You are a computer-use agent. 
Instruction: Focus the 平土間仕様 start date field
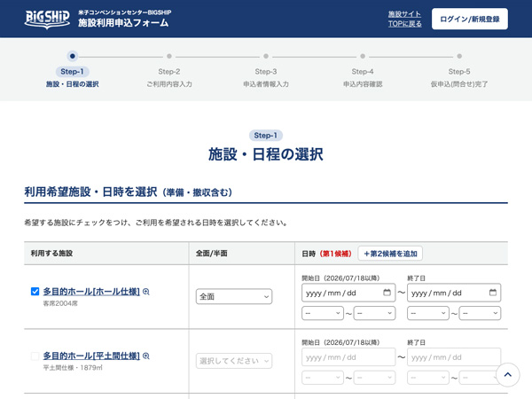[x=348, y=357]
